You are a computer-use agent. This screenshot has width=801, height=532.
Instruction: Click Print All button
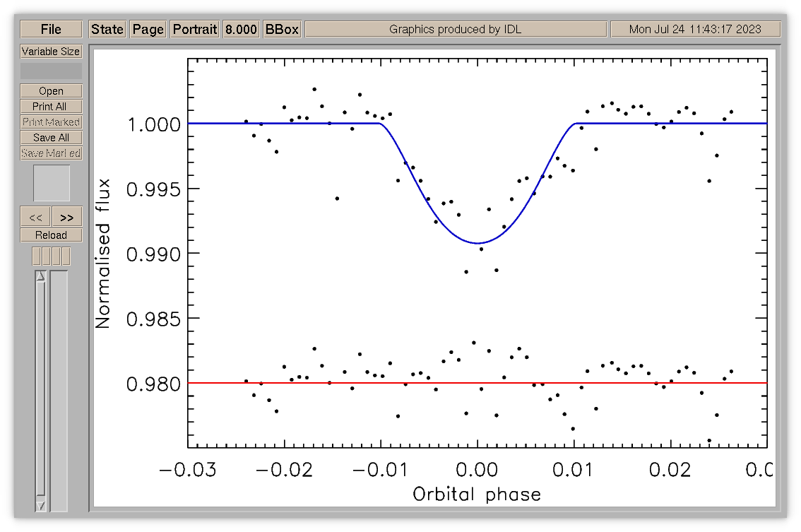(51, 106)
